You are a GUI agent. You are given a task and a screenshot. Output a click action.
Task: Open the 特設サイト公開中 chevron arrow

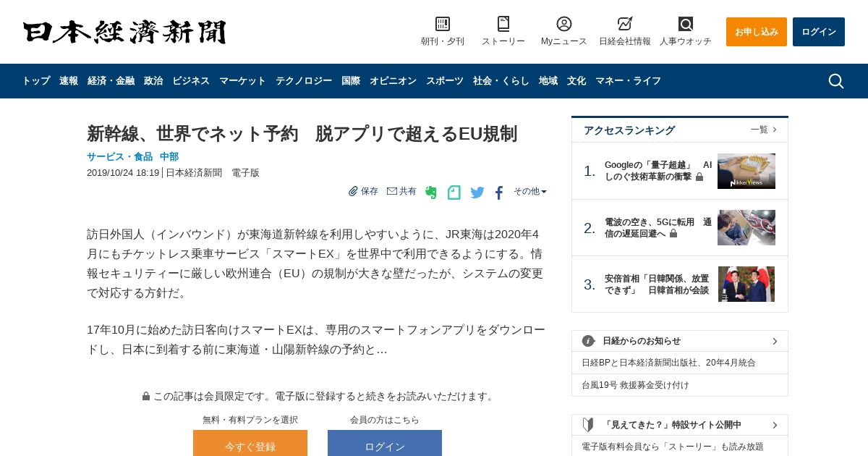coord(775,425)
